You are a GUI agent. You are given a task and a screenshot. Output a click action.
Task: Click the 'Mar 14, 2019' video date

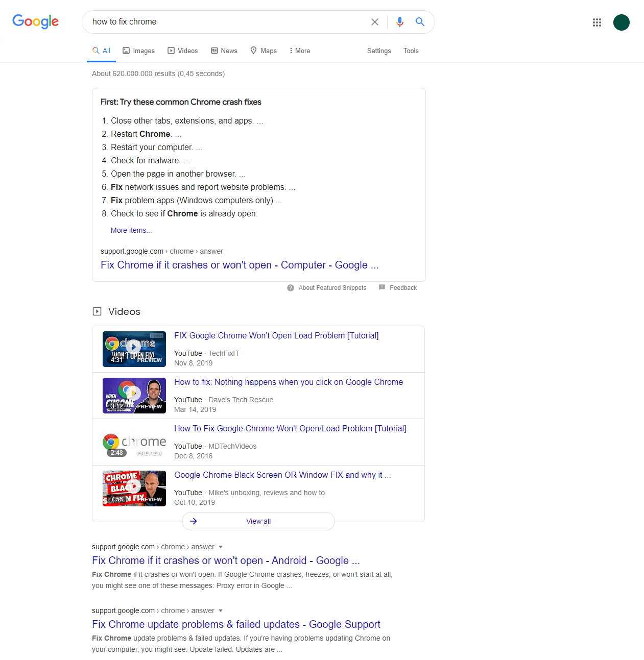195,409
